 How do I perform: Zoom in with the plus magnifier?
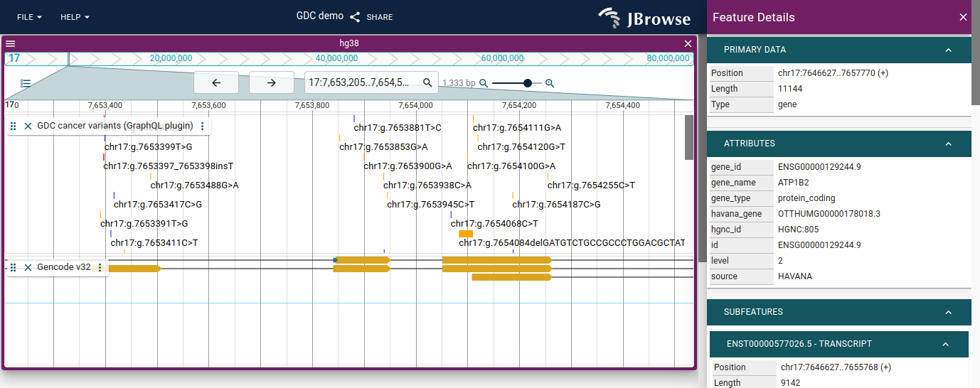(550, 83)
